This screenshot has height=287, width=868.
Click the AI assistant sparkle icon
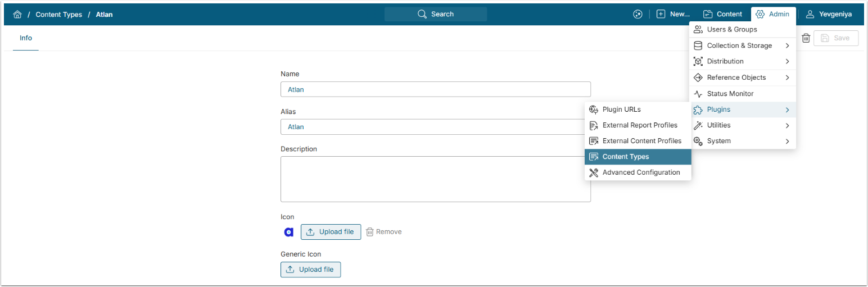[637, 14]
